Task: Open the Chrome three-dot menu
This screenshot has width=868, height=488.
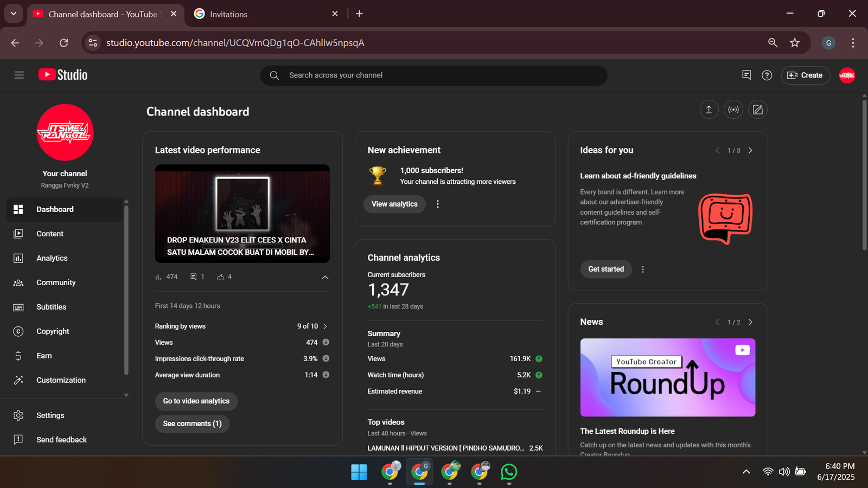Action: click(853, 43)
